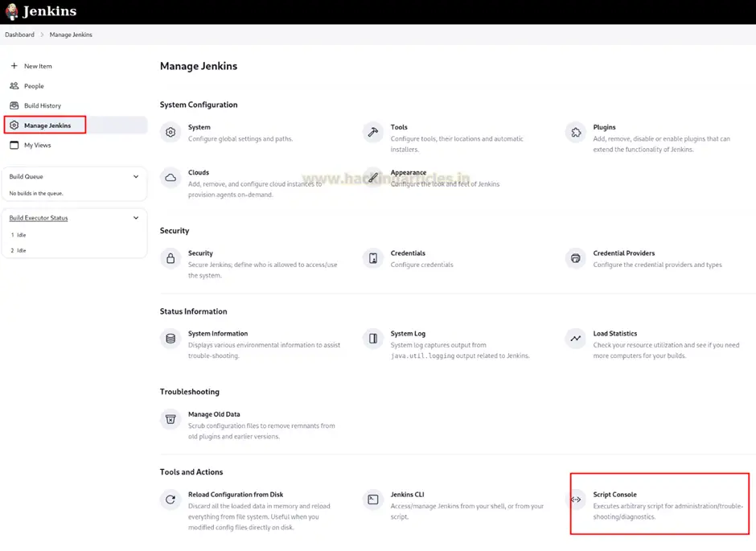Viewport: 756px width, 551px height.
Task: Click the 'Configure credentials' description text
Action: pyautogui.click(x=422, y=265)
